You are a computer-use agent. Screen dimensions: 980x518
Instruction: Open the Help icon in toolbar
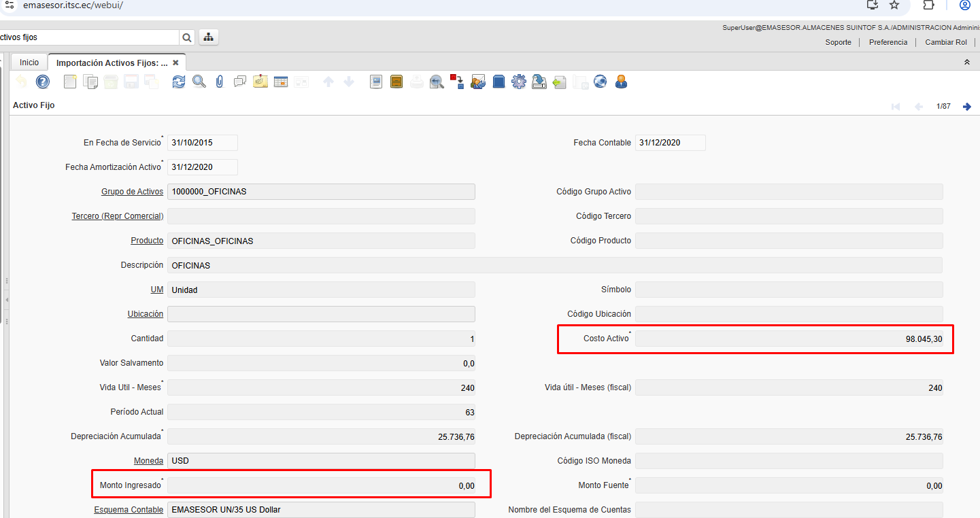[x=42, y=82]
